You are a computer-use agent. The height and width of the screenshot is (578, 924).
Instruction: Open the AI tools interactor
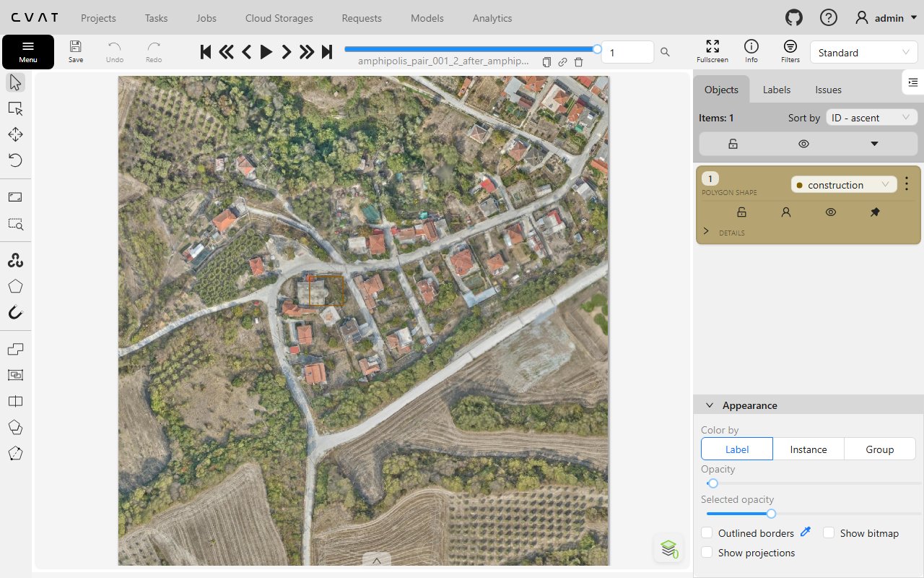pyautogui.click(x=15, y=260)
